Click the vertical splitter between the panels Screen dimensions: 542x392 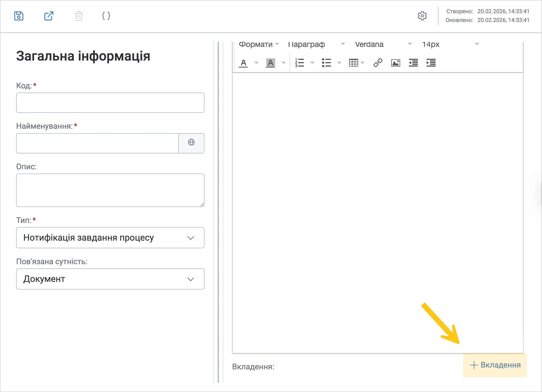(218, 212)
